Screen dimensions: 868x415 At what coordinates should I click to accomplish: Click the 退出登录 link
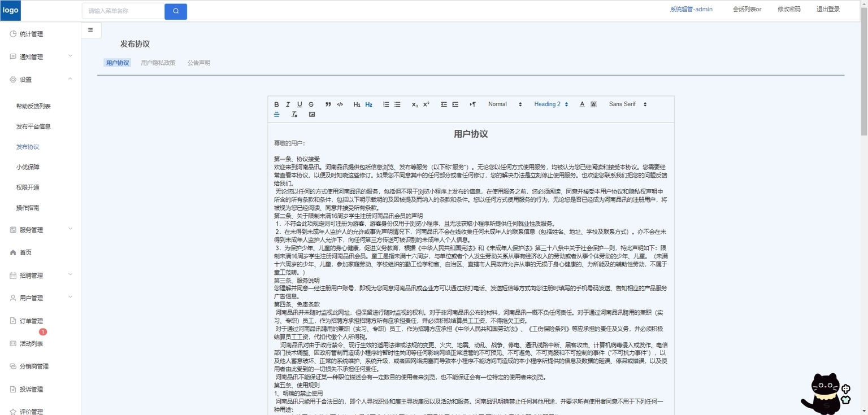pos(828,9)
